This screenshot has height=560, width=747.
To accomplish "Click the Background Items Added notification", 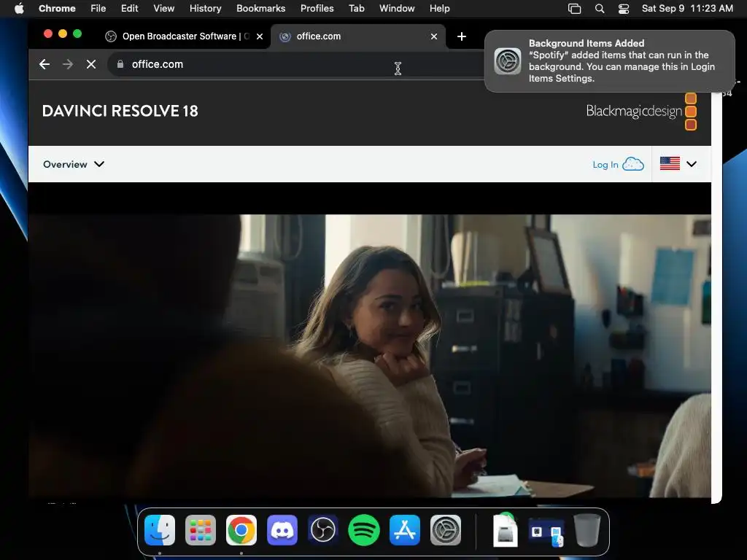I will pyautogui.click(x=609, y=61).
